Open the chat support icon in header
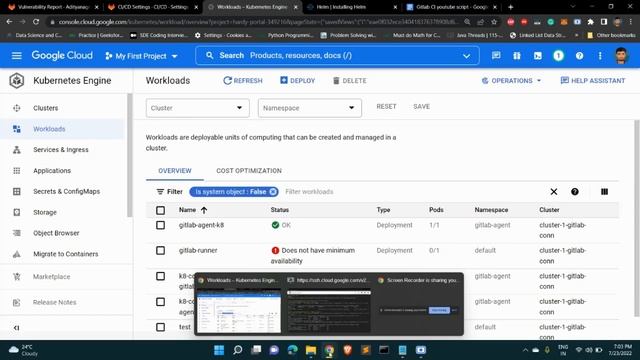Screen dimensions: 640x360 pos(496,56)
